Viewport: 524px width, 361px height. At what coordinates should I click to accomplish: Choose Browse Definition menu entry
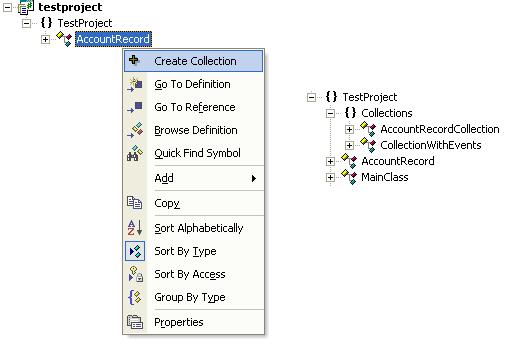(x=193, y=130)
